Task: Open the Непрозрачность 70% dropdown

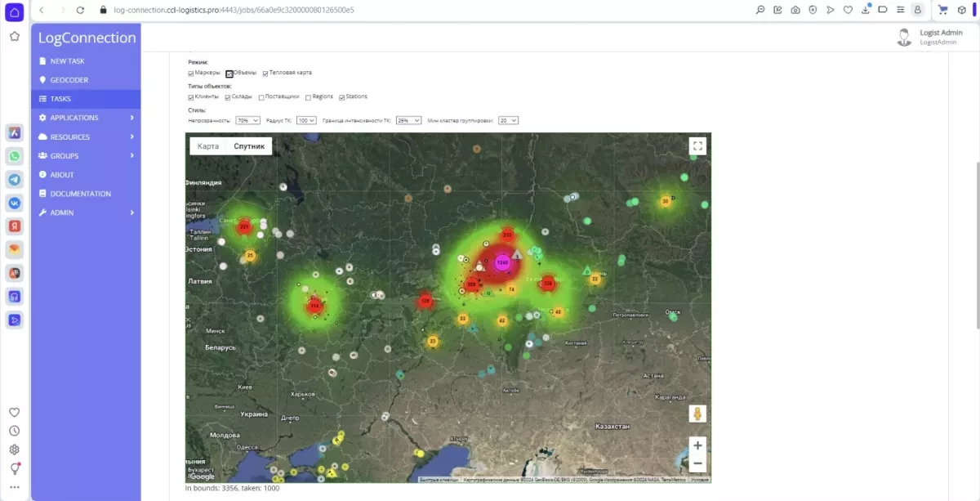Action: 247,120
